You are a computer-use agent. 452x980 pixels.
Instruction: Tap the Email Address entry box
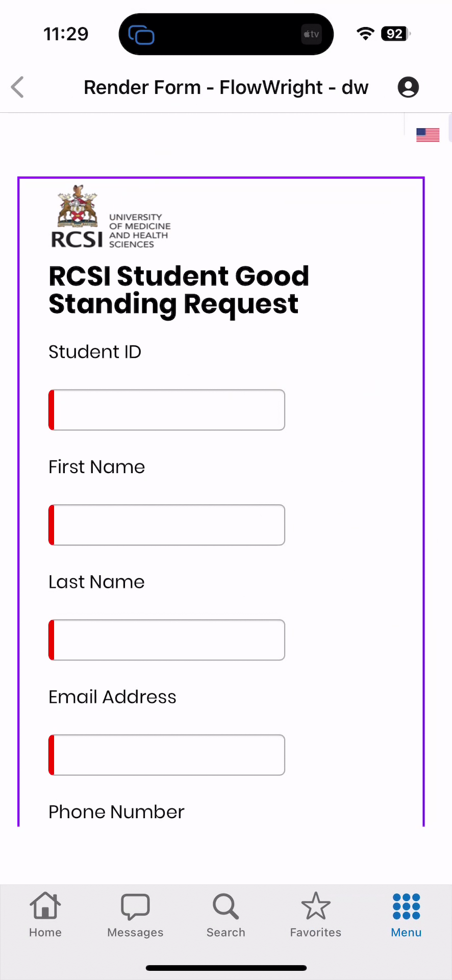click(166, 755)
